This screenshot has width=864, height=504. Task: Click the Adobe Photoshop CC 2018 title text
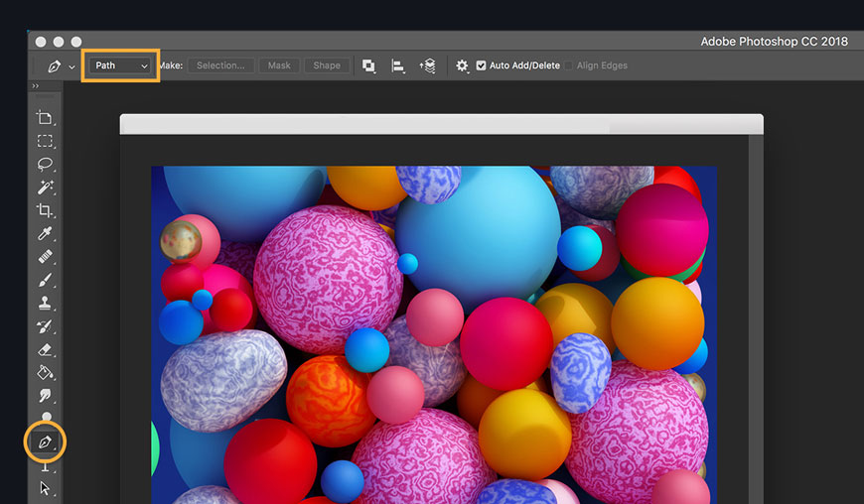pos(775,42)
